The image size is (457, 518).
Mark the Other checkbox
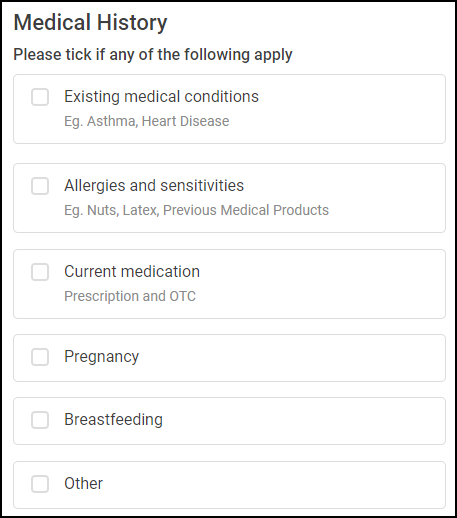(x=40, y=484)
